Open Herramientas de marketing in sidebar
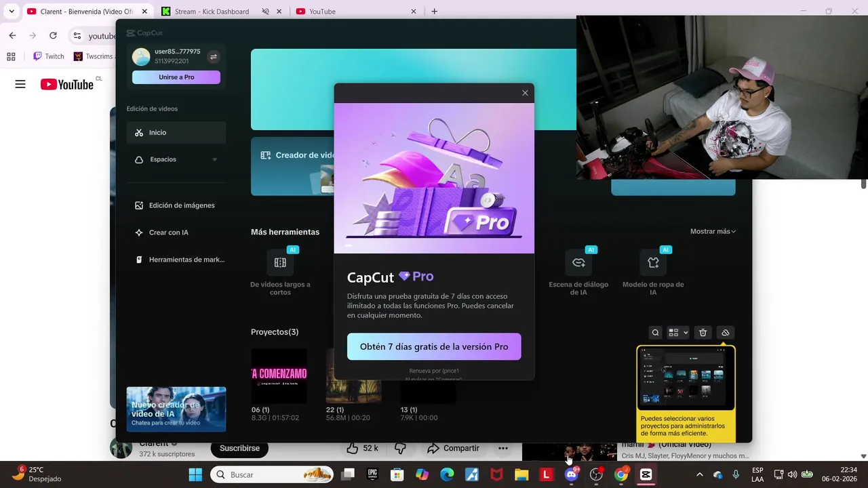The image size is (868, 488). coord(176,260)
